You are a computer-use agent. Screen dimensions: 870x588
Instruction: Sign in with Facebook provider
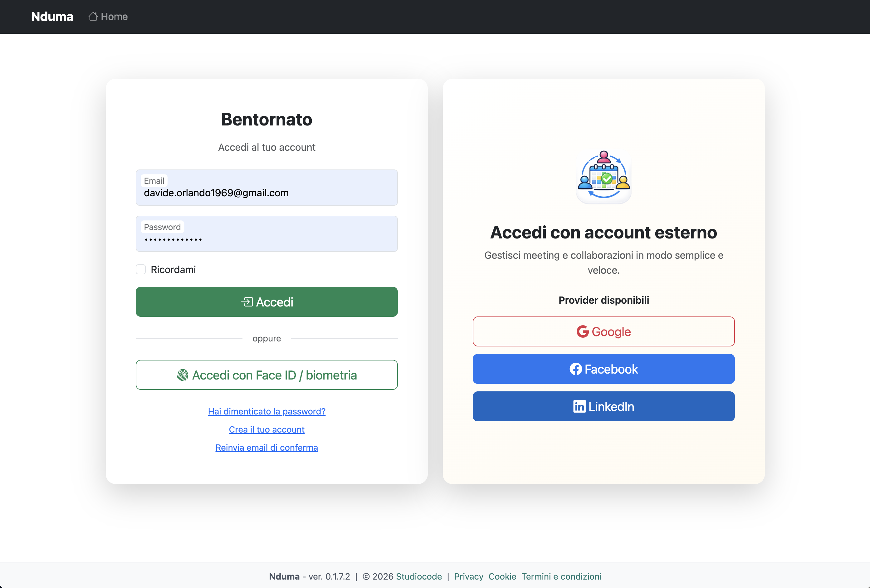(x=604, y=369)
